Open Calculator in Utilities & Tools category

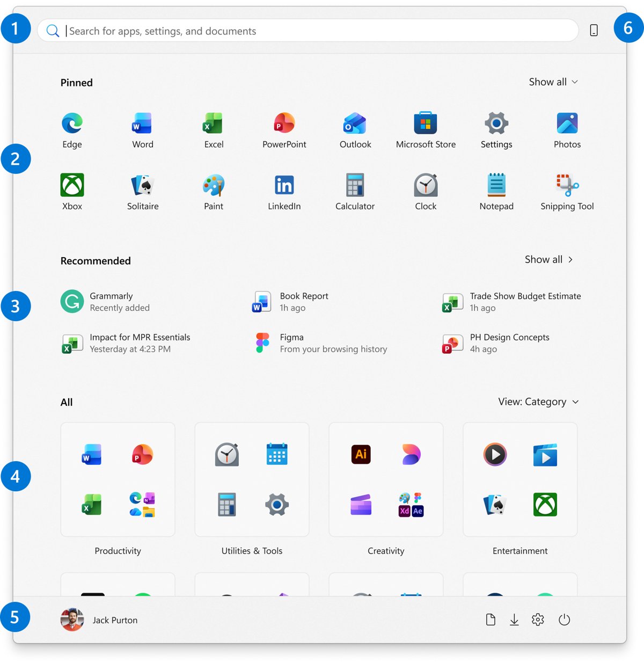(x=227, y=505)
